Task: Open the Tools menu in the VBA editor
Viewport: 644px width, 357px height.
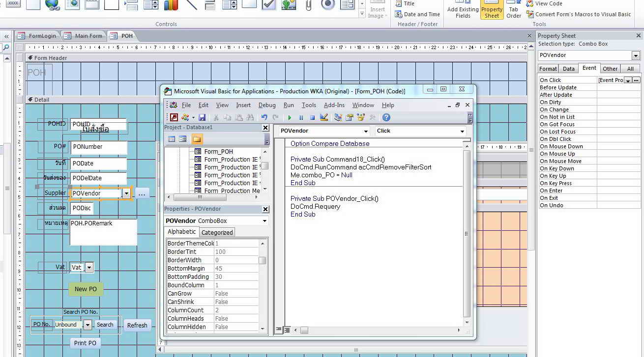Action: click(309, 105)
